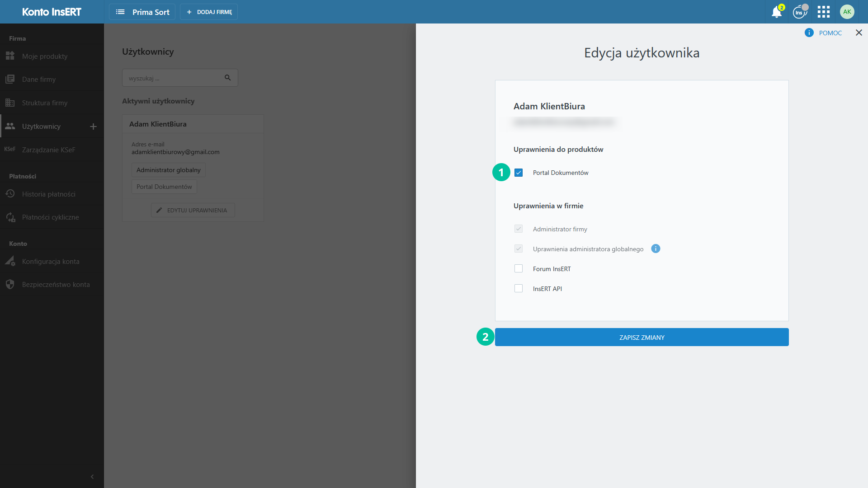The image size is (868, 488).
Task: Close the Edycja użytkownika panel
Action: [859, 33]
